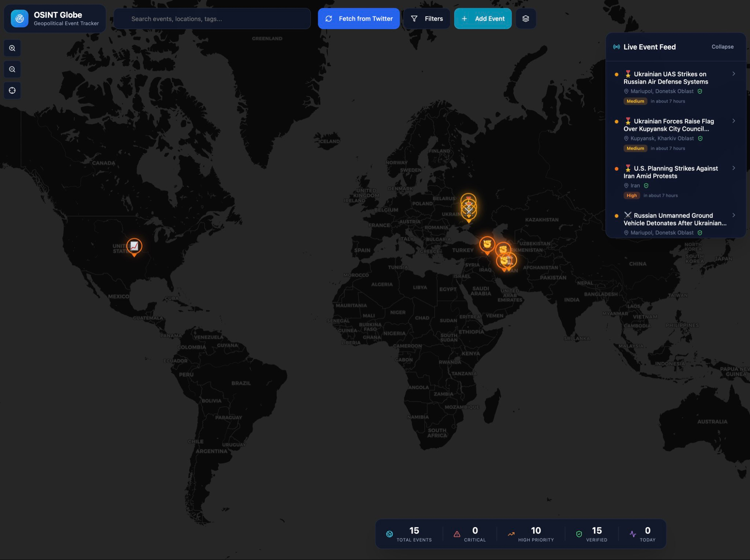The height and width of the screenshot is (560, 750).
Task: Click the Total Events globe stat
Action: (390, 534)
